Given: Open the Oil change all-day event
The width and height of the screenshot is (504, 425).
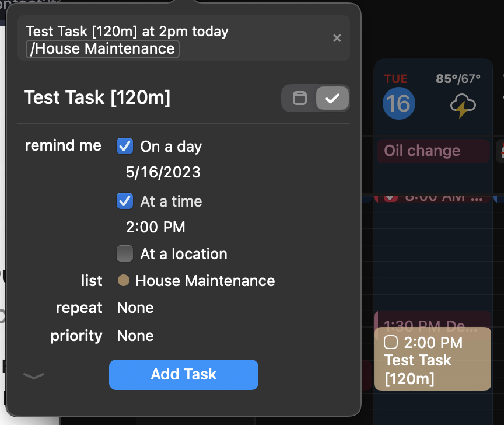Looking at the screenshot, I should click(x=433, y=151).
